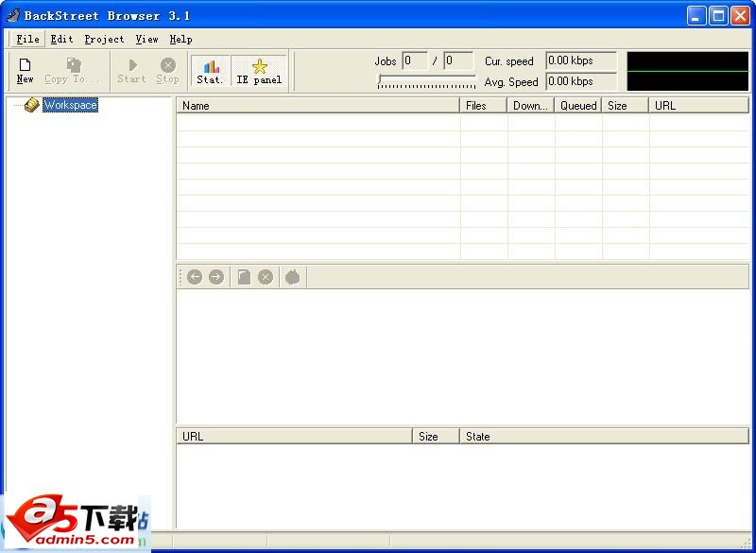
Task: Open the Project menu
Action: [x=104, y=39]
